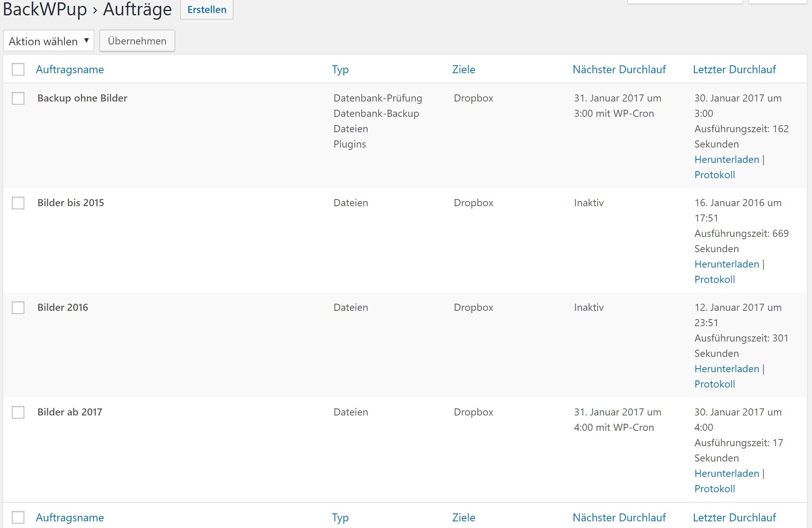Check the select-all checkbox in top header
Screen dimensions: 812x528
[18, 69]
